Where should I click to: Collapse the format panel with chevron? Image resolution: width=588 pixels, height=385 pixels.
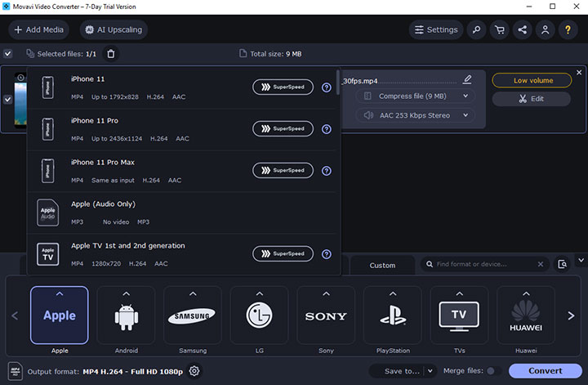(x=581, y=260)
